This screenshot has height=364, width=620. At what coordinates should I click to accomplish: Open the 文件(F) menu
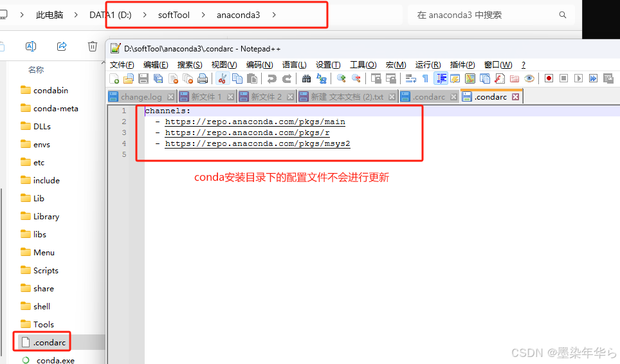(122, 65)
